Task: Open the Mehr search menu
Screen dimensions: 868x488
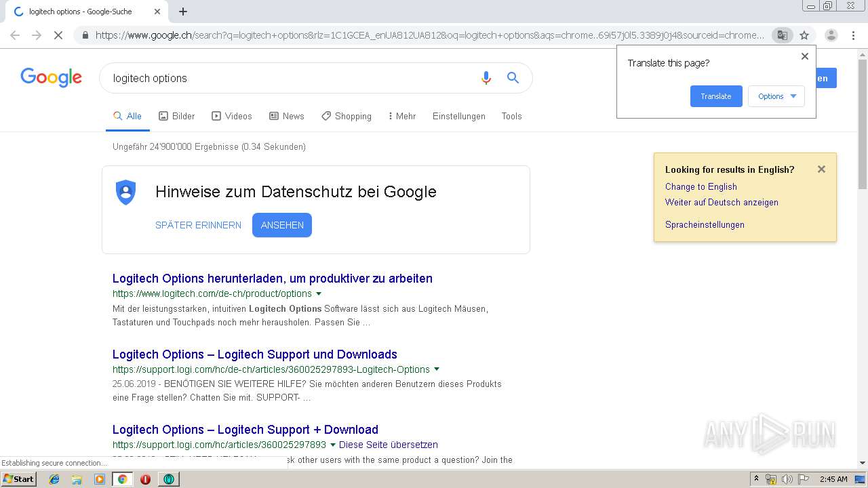Action: point(402,116)
